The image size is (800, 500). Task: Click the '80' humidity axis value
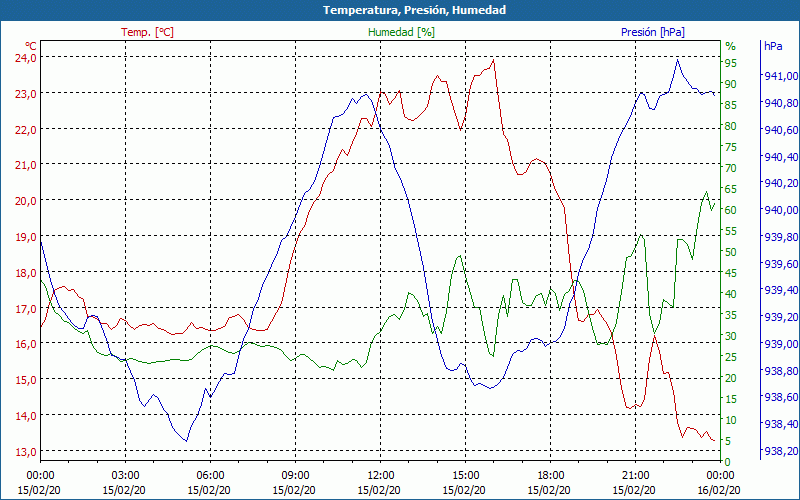coord(731,126)
